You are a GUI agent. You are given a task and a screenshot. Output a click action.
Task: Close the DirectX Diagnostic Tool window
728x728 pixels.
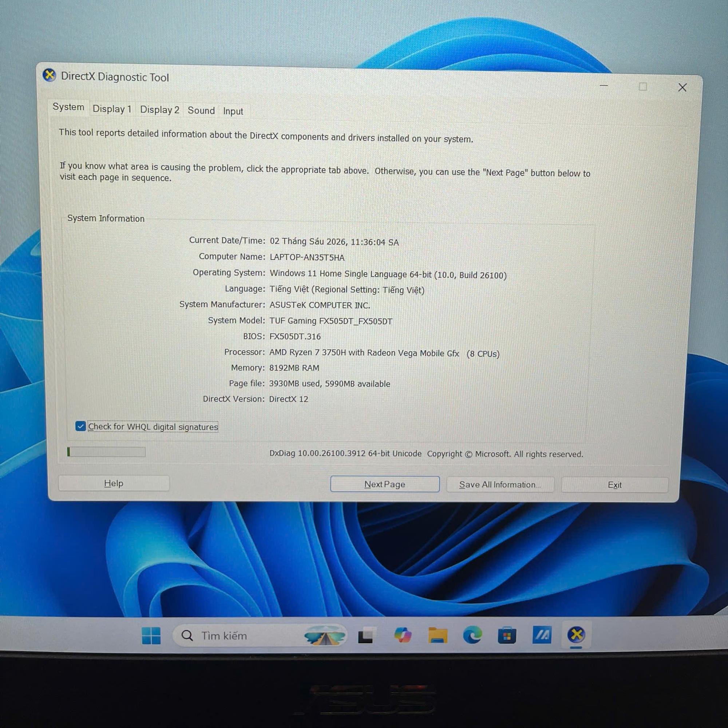point(682,87)
